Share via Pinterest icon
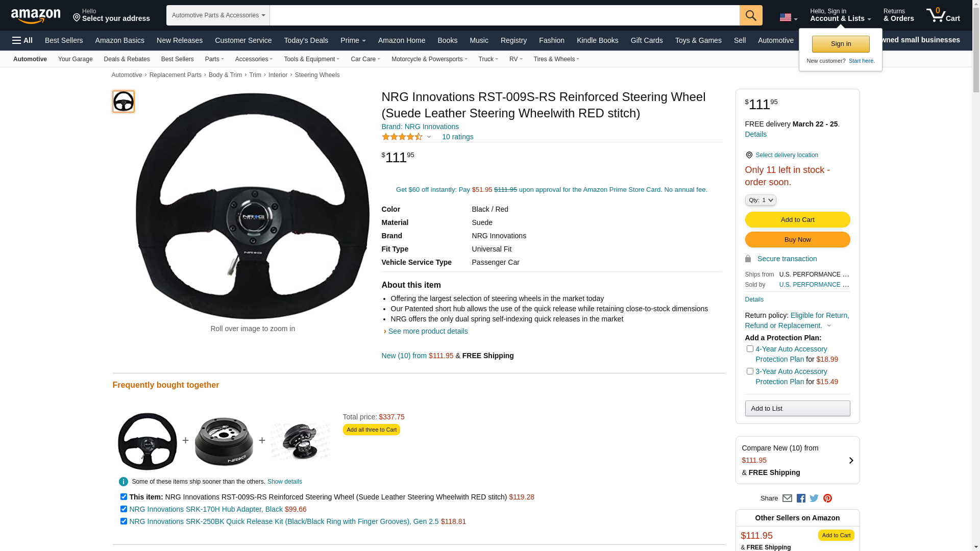The image size is (980, 551). pos(827,498)
